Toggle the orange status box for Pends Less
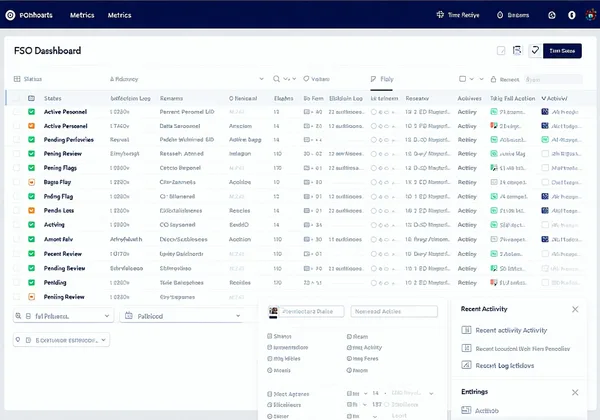This screenshot has width=600, height=420. click(31, 210)
